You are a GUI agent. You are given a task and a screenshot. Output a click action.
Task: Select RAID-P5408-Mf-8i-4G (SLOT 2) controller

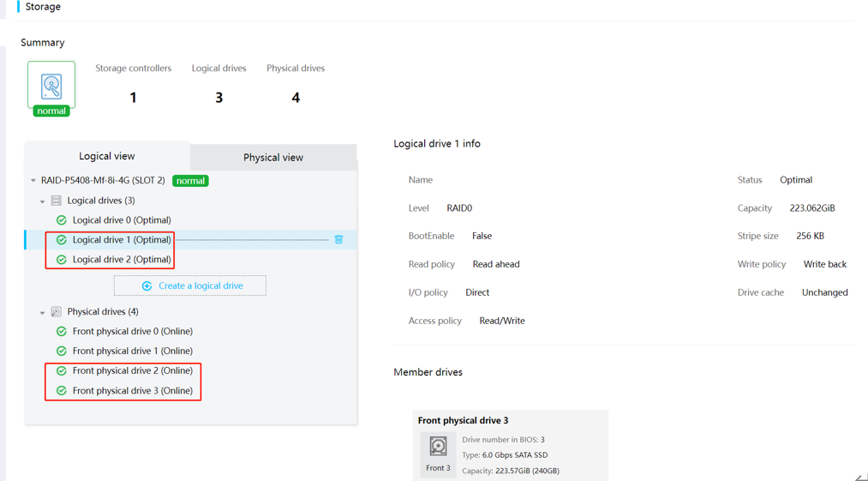click(103, 181)
